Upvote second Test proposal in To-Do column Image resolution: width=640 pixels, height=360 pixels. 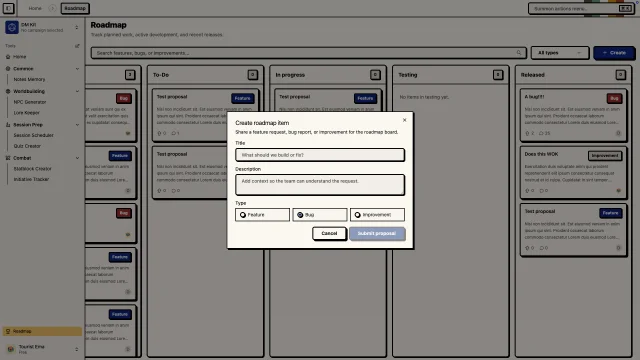click(162, 191)
